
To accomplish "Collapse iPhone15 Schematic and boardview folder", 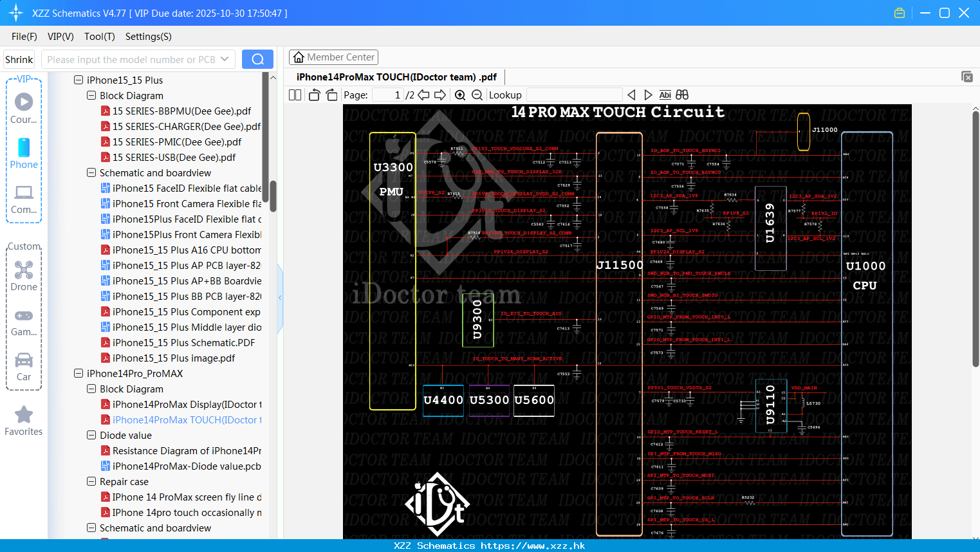I will tap(91, 172).
